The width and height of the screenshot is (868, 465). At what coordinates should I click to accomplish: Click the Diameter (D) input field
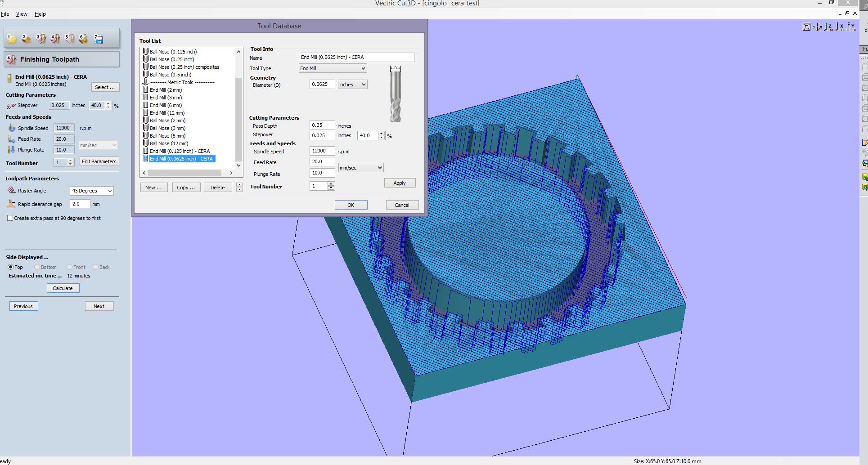322,84
